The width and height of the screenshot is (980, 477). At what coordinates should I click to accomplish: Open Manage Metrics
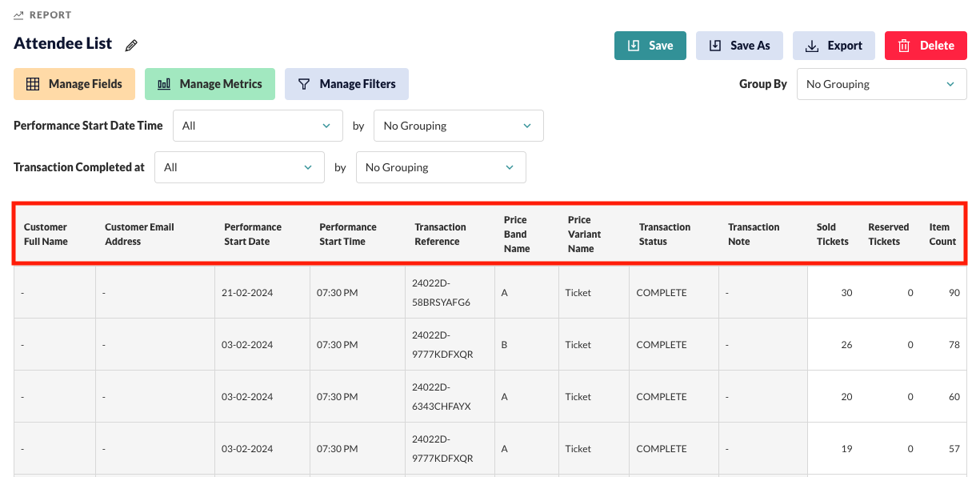click(210, 84)
